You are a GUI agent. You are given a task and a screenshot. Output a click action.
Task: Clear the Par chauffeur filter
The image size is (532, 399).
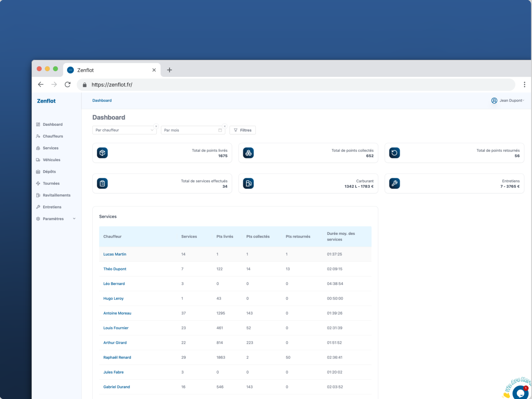coord(156,126)
